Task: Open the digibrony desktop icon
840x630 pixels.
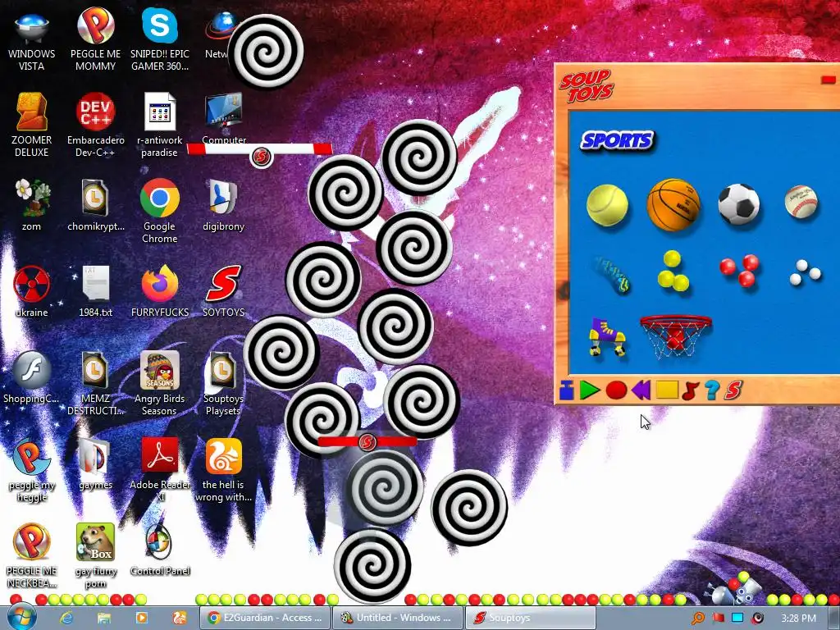Action: click(x=223, y=206)
